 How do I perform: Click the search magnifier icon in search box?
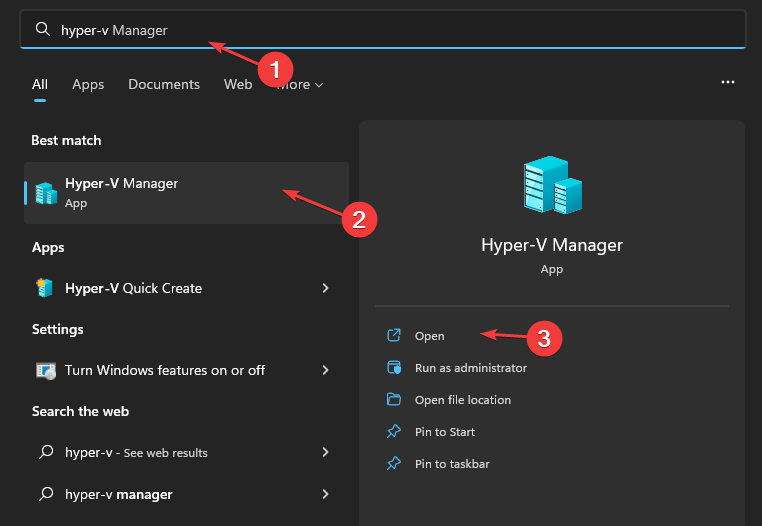43,30
